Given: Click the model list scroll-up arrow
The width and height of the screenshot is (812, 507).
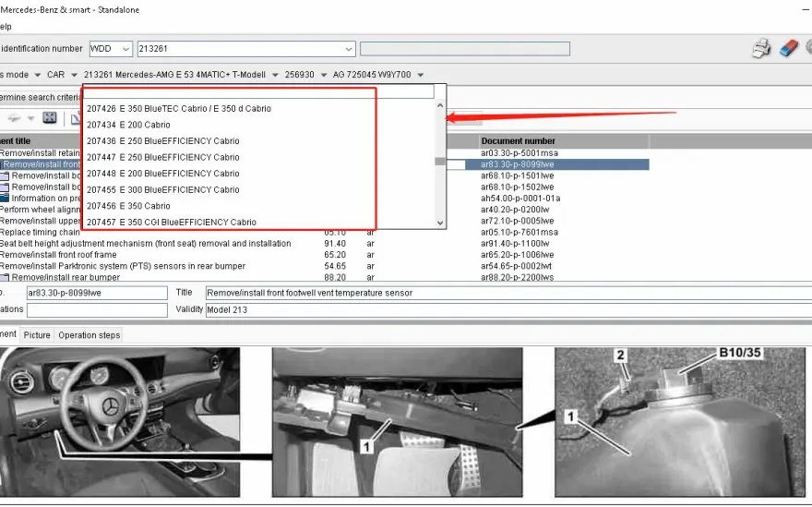Looking at the screenshot, I should point(440,105).
